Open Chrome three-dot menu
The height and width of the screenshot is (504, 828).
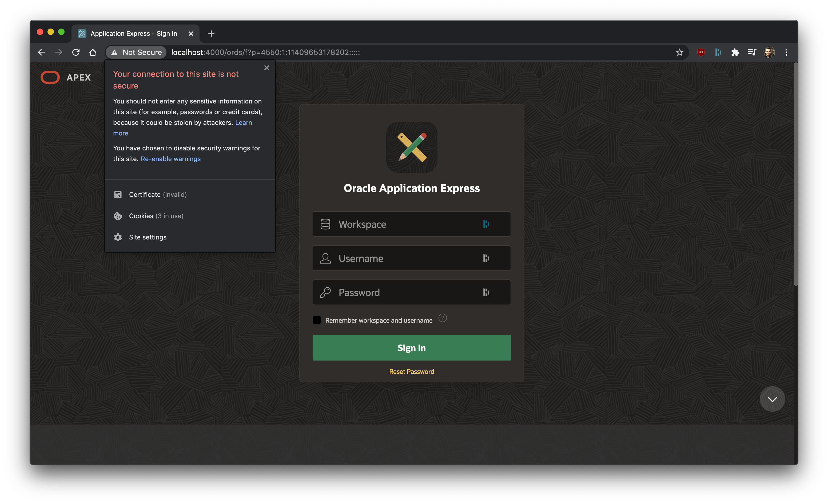(x=786, y=52)
